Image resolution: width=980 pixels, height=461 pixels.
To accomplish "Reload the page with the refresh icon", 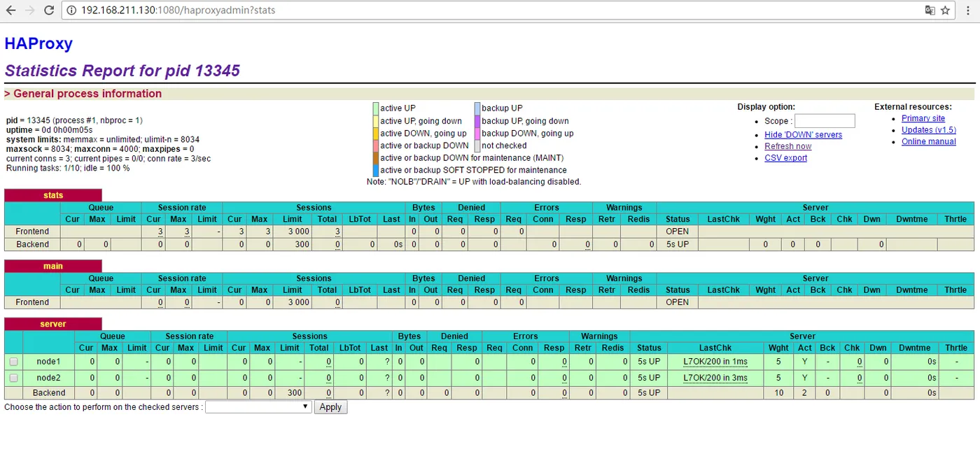I will click(x=49, y=10).
